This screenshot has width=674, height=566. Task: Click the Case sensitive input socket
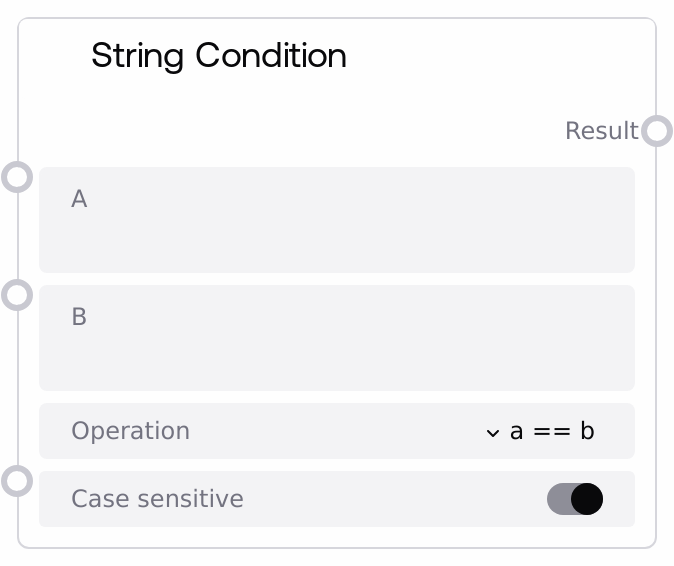coord(17,481)
